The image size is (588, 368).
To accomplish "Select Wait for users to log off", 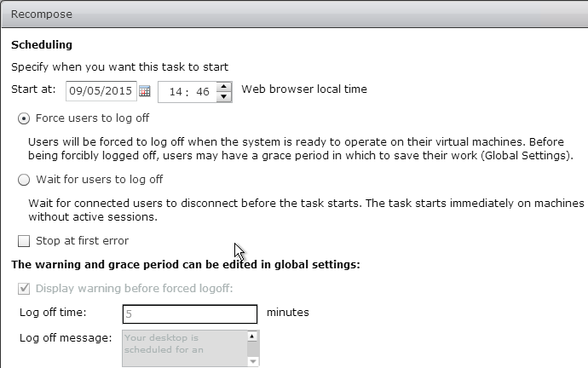I will tap(24, 180).
